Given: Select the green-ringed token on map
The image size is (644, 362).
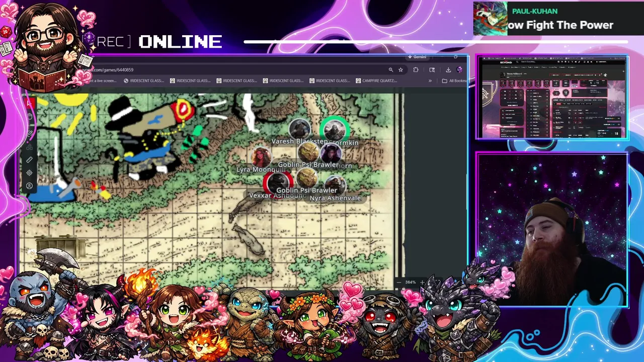Looking at the screenshot, I should click(x=334, y=130).
